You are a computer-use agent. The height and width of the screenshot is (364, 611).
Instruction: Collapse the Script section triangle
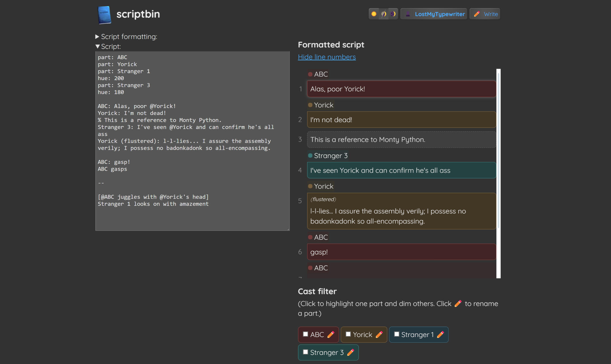coord(97,46)
